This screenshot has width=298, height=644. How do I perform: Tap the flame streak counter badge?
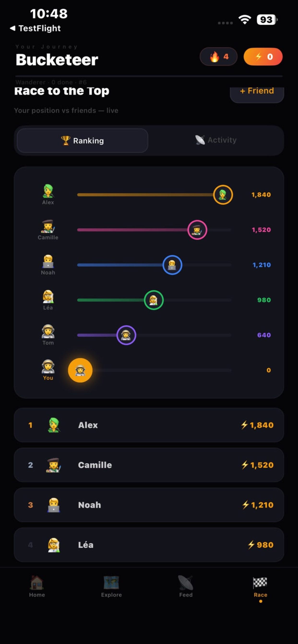218,57
